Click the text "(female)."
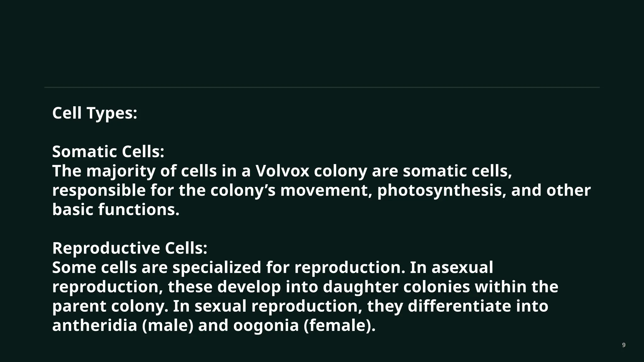The width and height of the screenshot is (644, 362). point(340,326)
